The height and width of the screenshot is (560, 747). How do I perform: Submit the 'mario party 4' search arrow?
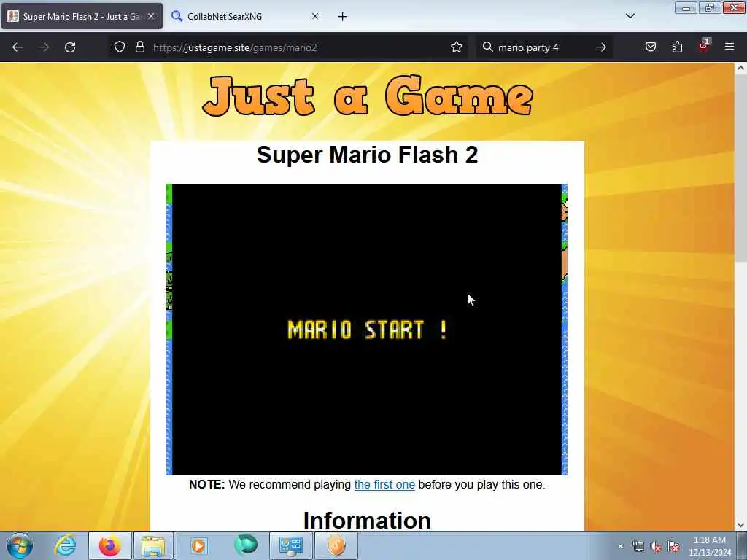[x=601, y=47]
